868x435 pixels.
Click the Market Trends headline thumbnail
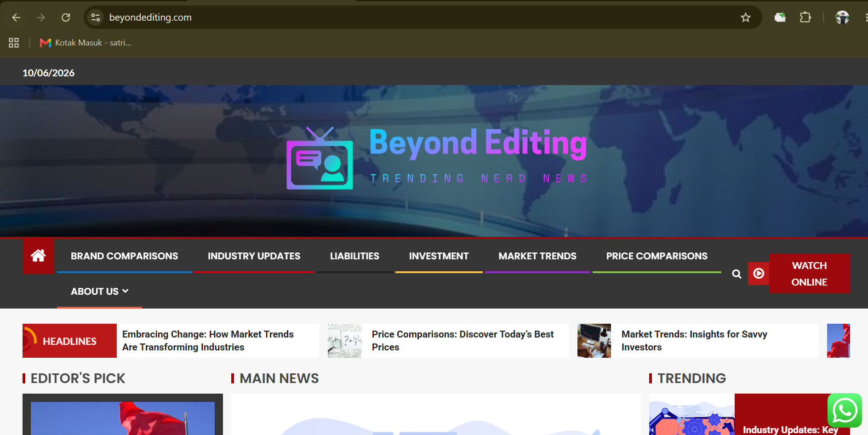pyautogui.click(x=594, y=341)
